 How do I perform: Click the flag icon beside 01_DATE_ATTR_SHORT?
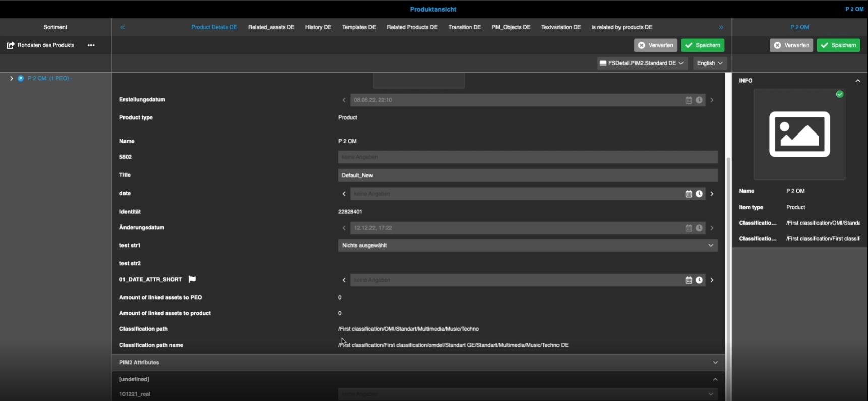[192, 279]
